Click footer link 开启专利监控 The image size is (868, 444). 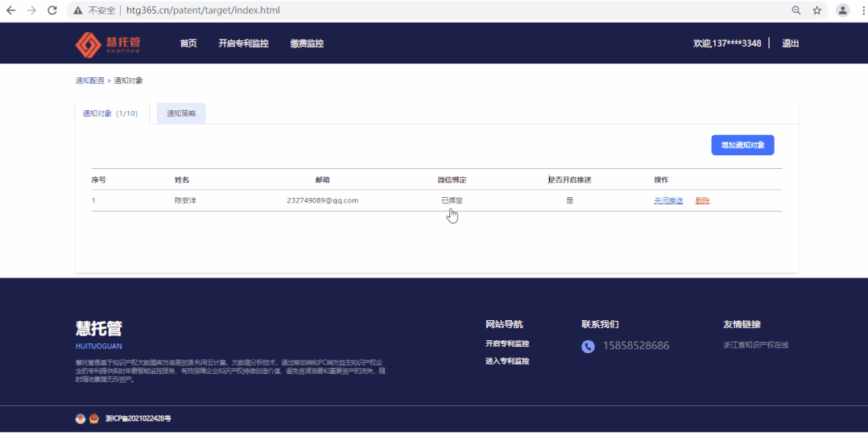[507, 343]
